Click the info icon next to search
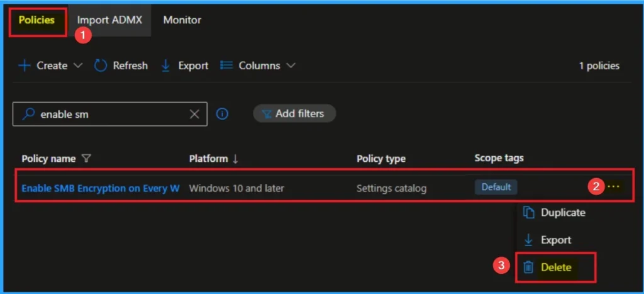This screenshot has height=294, width=644. (x=222, y=114)
